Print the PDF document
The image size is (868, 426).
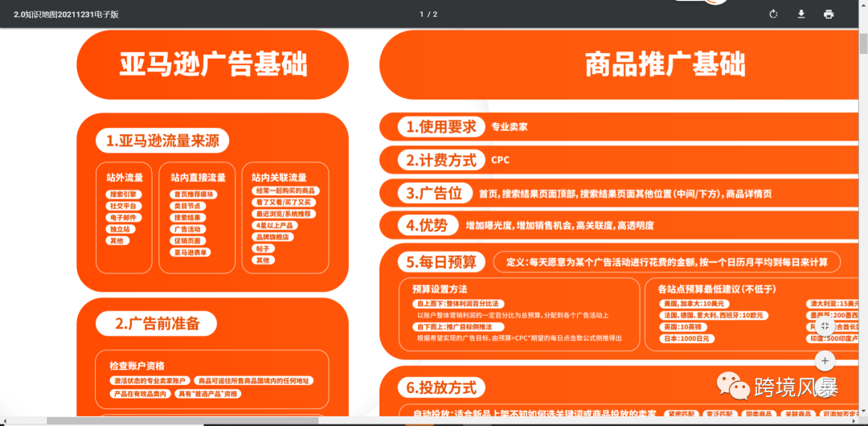(828, 14)
